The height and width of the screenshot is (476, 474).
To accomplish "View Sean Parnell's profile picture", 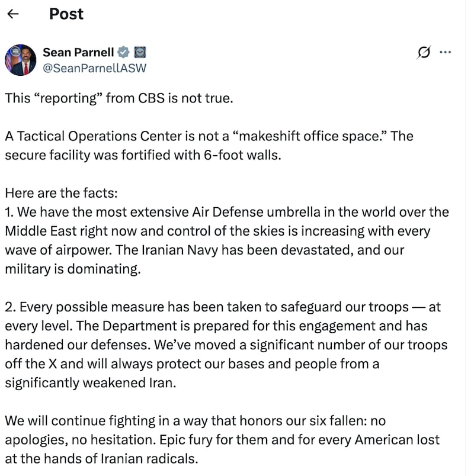I will pos(21,59).
